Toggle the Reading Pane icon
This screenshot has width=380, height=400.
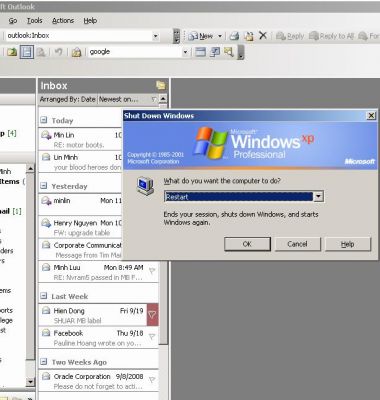[27, 52]
